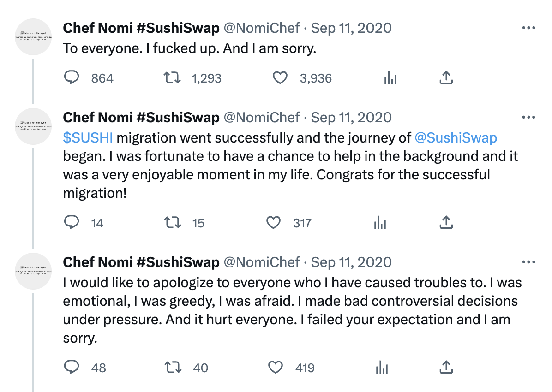Open more options on the first tweet
The height and width of the screenshot is (392, 552).
click(x=528, y=28)
